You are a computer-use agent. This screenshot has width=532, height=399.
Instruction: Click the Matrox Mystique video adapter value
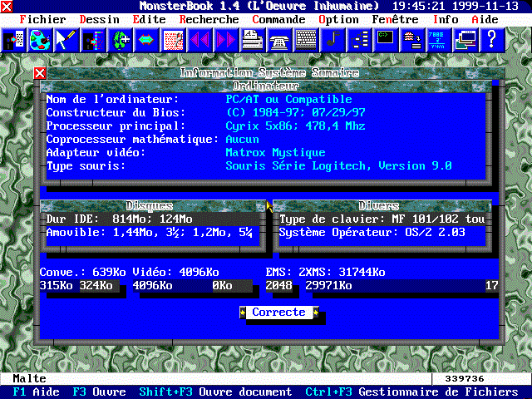tap(275, 153)
